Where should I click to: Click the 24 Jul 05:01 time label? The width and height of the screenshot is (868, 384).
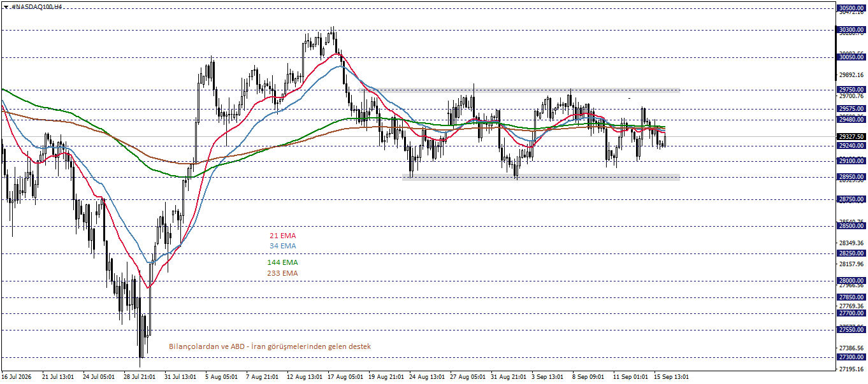coord(99,377)
